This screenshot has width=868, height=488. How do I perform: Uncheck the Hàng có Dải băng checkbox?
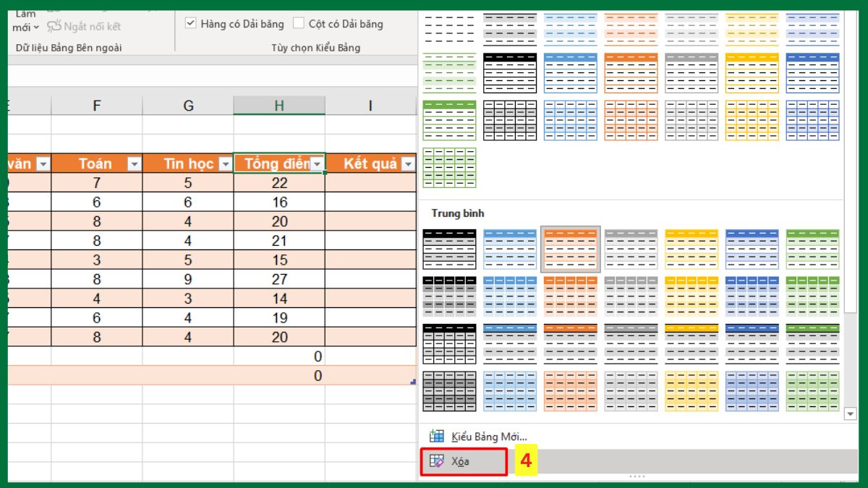[x=191, y=23]
